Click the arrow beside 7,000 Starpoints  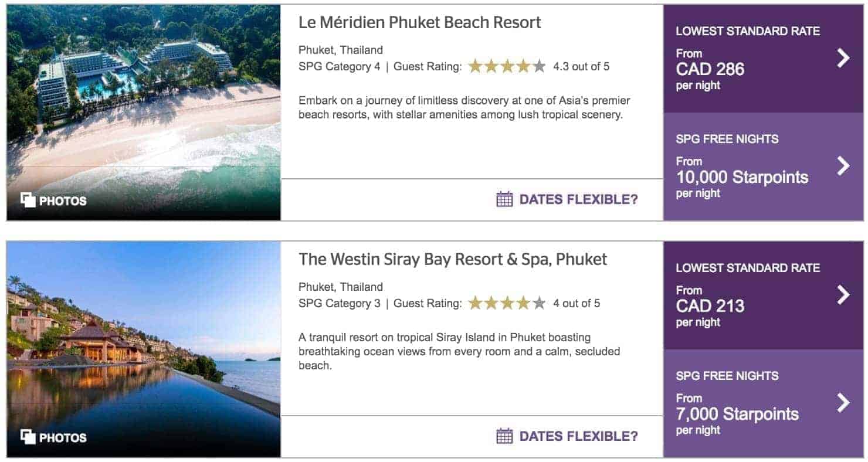843,403
